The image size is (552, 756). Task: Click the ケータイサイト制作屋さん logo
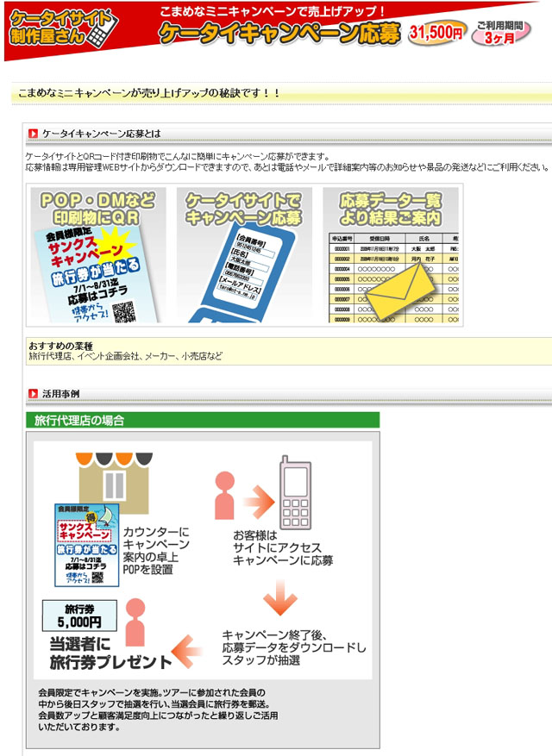point(59,30)
